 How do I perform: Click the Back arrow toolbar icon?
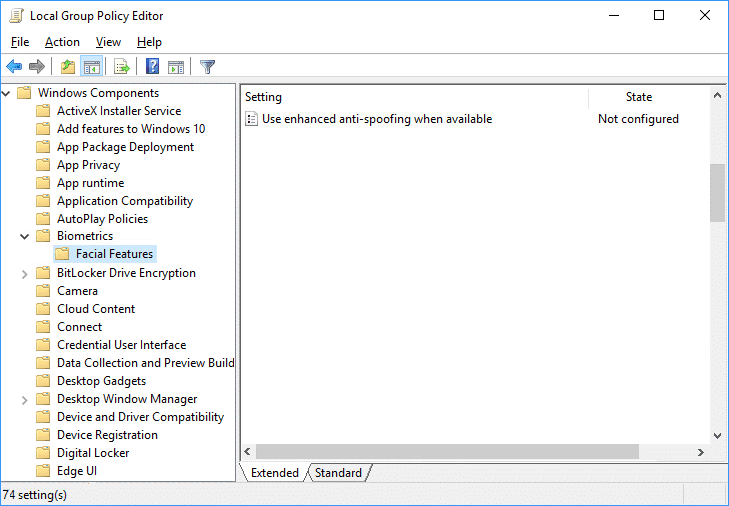(14, 67)
